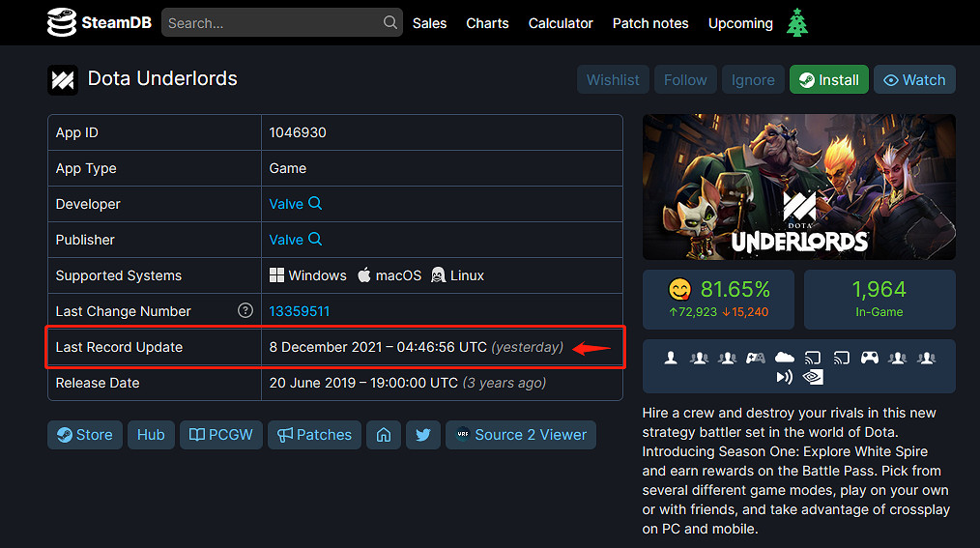Click the Dota Underlords banner image
980x548 pixels.
[x=798, y=187]
